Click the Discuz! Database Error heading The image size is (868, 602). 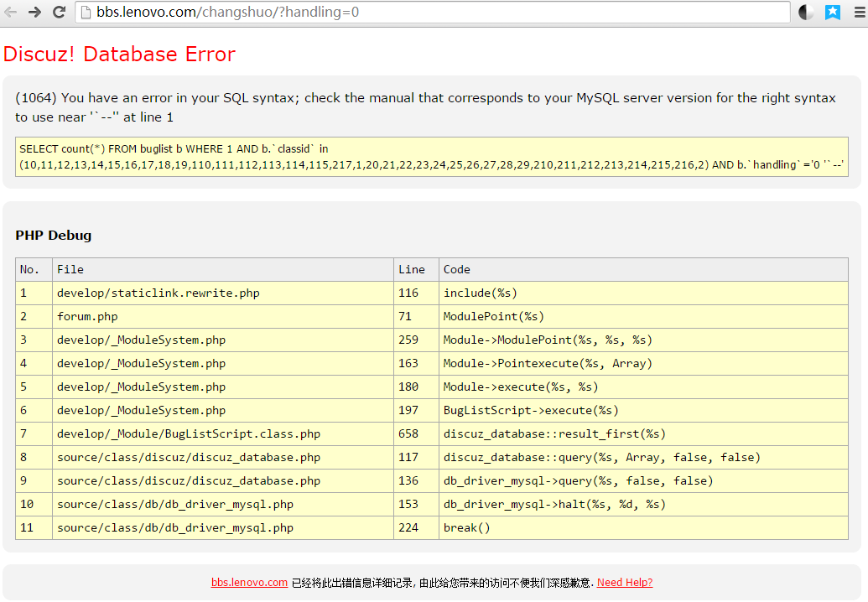(119, 54)
